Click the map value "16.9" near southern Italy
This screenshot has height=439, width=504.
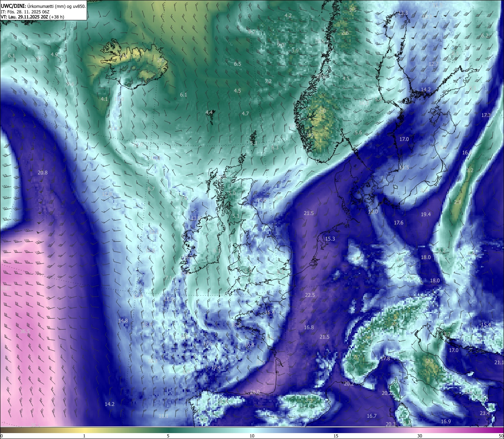(x=446, y=422)
